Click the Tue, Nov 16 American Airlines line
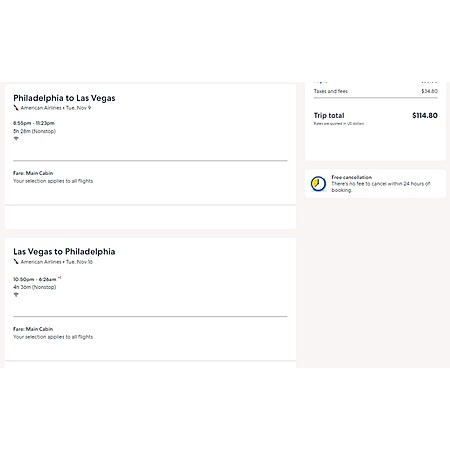450x450 pixels. [x=57, y=262]
